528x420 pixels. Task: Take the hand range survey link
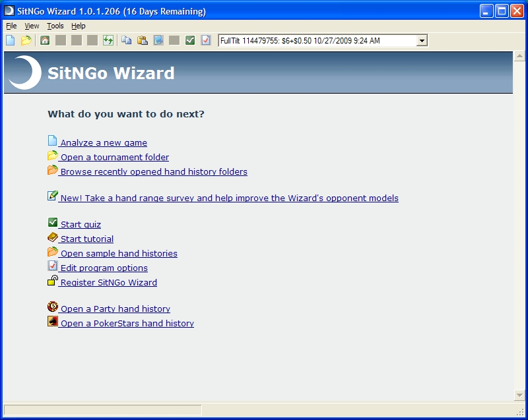(x=229, y=198)
